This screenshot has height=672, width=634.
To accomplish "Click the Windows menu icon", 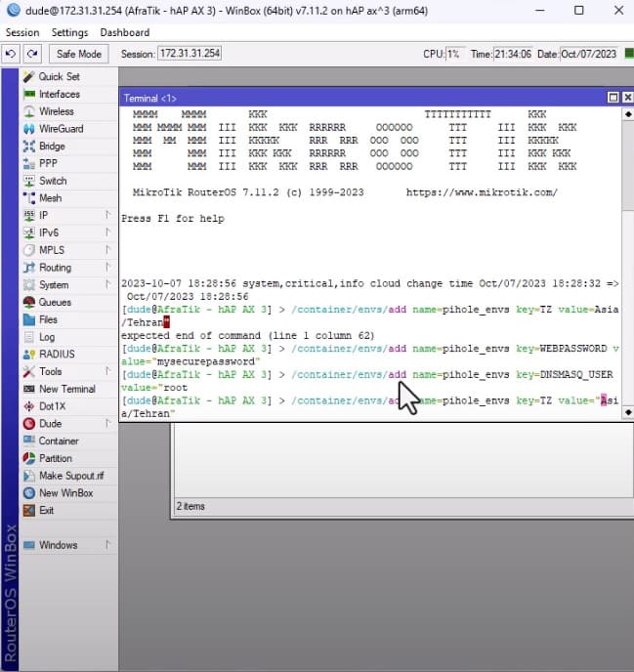I will pyautogui.click(x=28, y=545).
